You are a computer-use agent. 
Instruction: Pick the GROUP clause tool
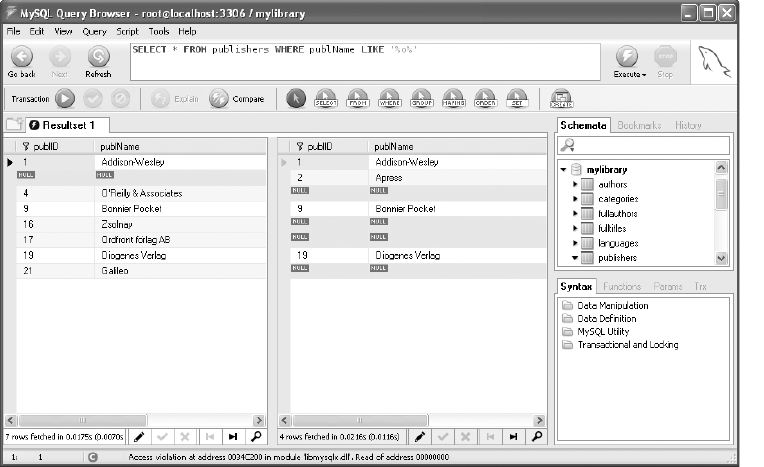pyautogui.click(x=421, y=98)
